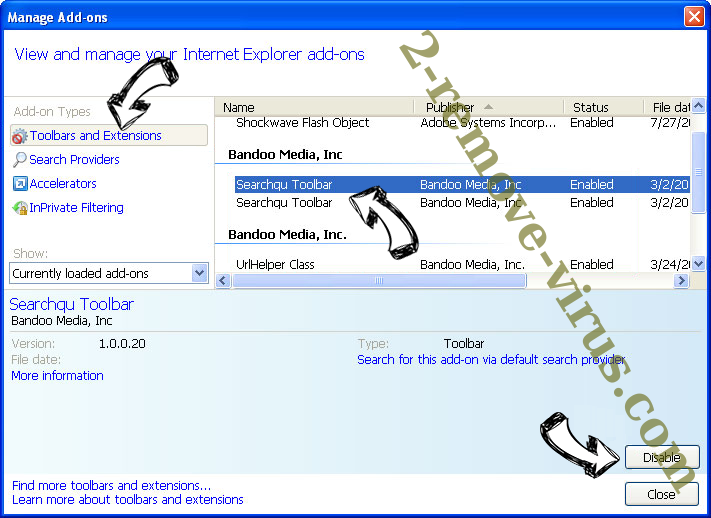Select the second, unhighlighted Searchqu Toolbar row
The width and height of the screenshot is (711, 518).
tap(462, 203)
